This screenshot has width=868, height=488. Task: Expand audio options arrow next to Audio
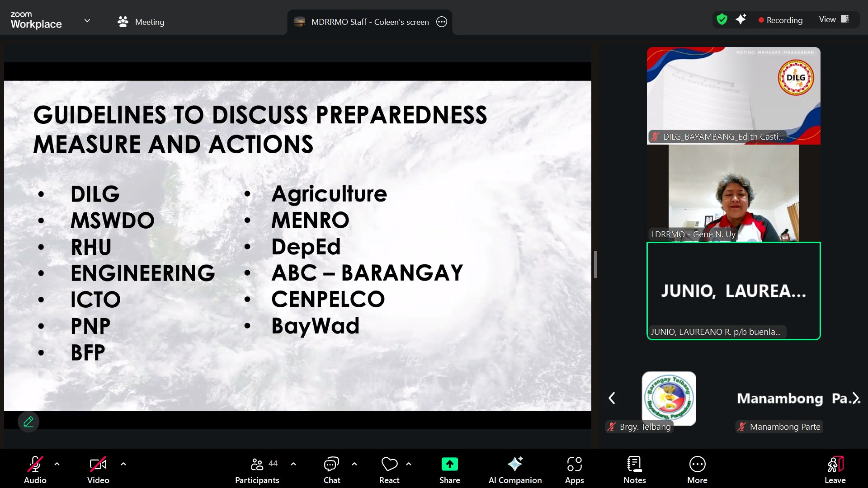[x=57, y=464]
